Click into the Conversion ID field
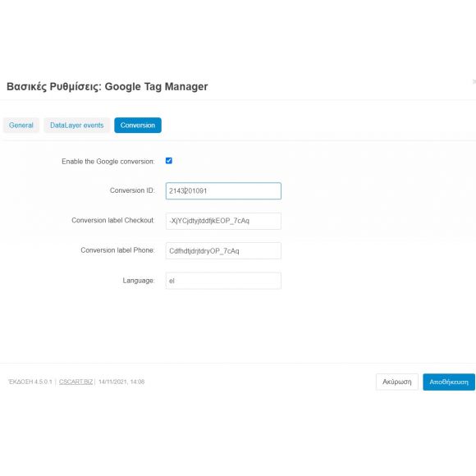This screenshot has height=476, width=476. (x=223, y=191)
